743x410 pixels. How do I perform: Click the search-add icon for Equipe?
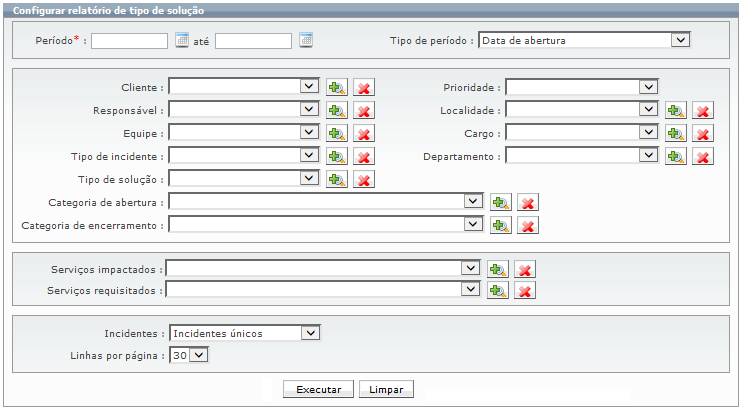point(336,133)
